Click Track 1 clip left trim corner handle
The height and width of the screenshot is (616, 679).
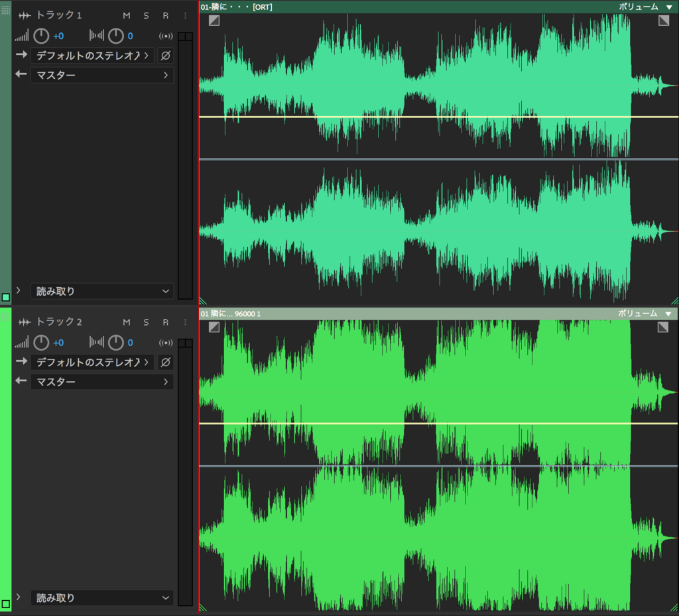(203, 301)
